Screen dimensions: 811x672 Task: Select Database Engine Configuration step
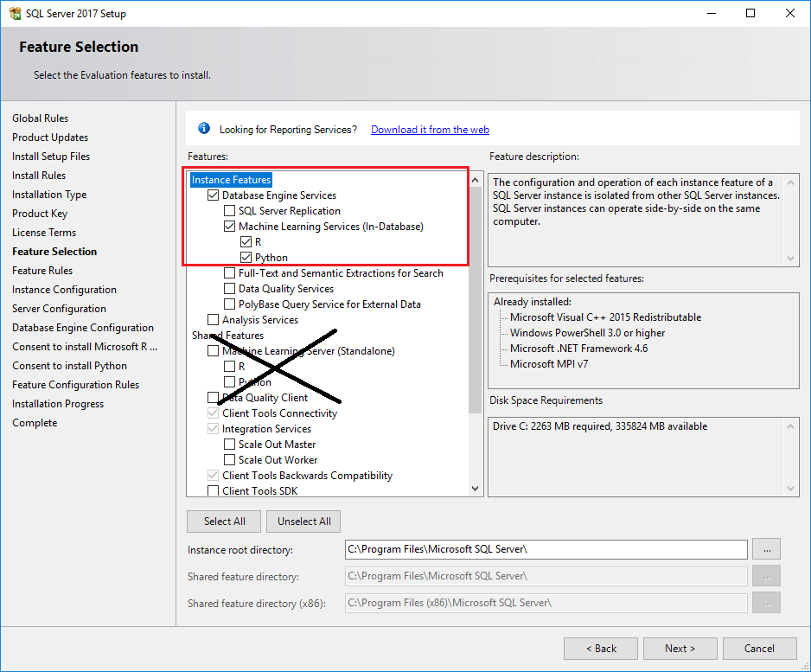83,327
